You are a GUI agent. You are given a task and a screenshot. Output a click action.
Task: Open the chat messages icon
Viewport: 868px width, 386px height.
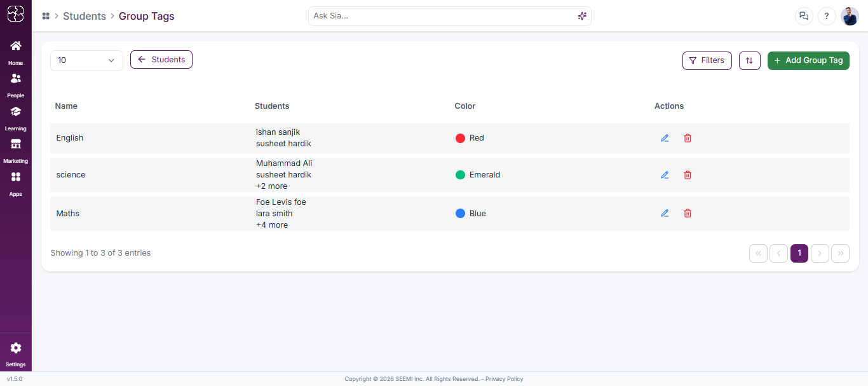click(804, 16)
